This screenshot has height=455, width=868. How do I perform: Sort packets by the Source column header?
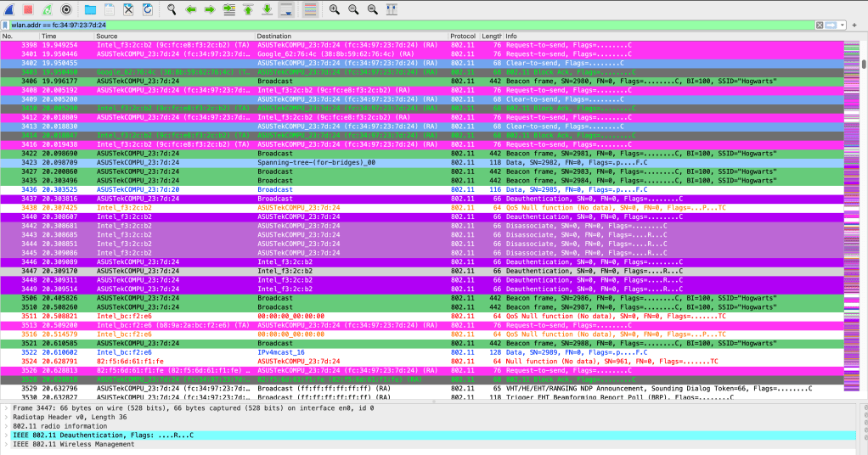(107, 37)
